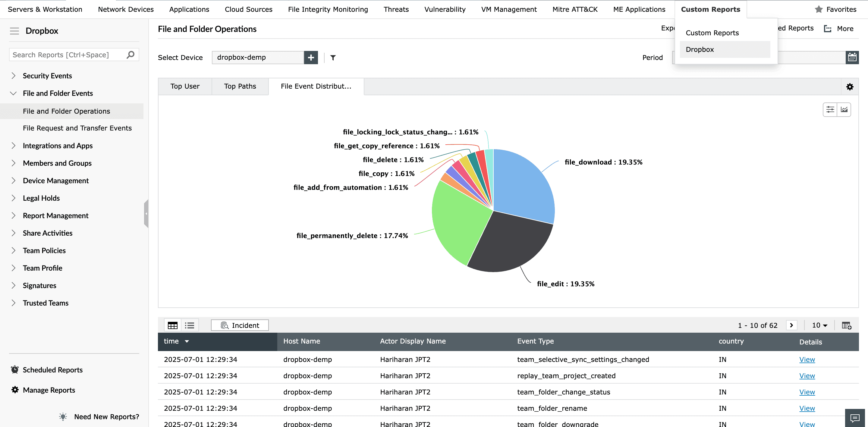Switch chart type with graph icon

844,109
